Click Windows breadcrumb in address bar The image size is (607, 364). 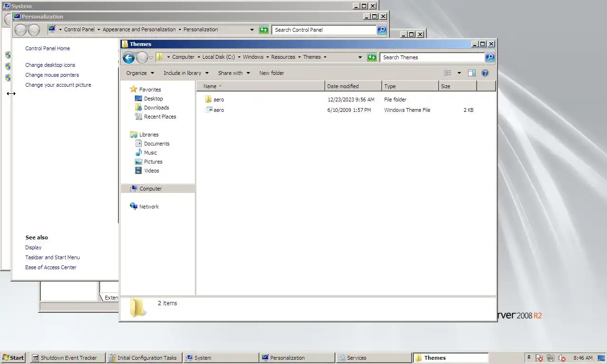[x=253, y=57]
